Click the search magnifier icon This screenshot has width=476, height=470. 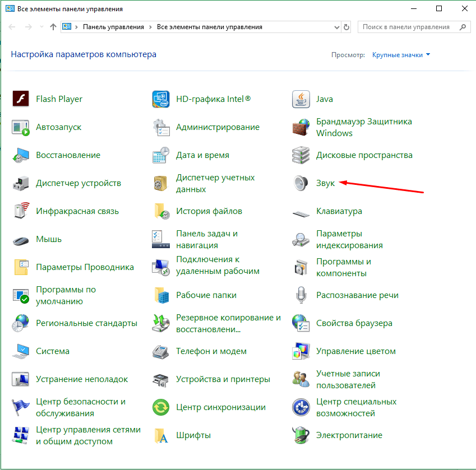tap(463, 27)
